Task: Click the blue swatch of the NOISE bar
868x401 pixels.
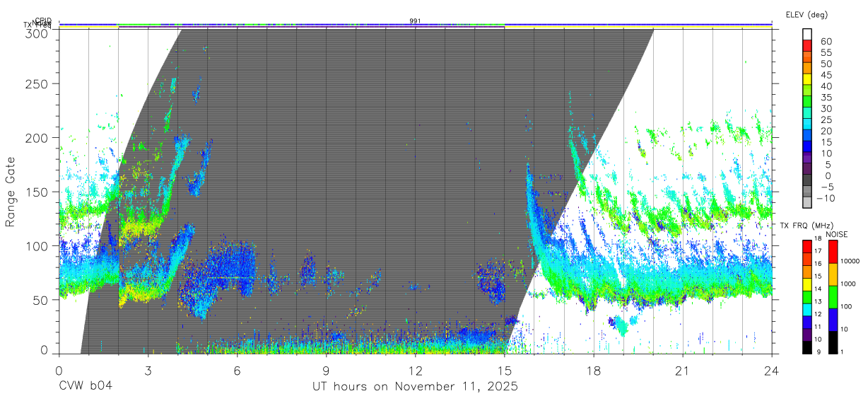Action: click(x=833, y=320)
